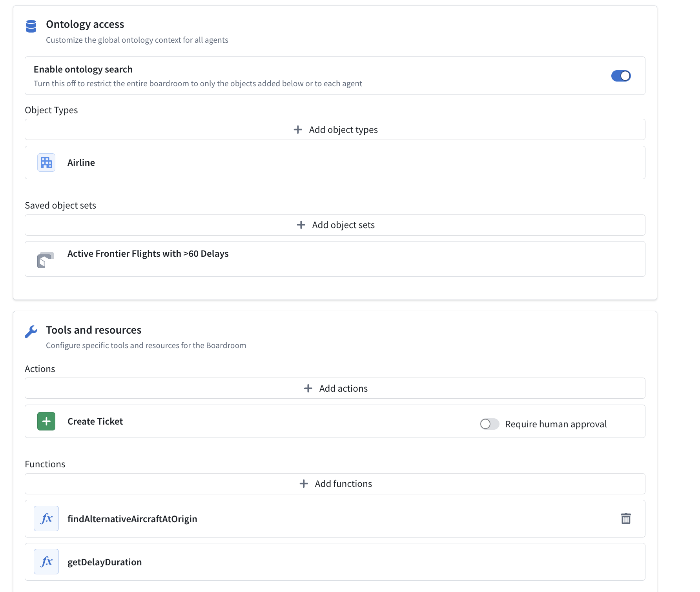This screenshot has height=592, width=700.
Task: Click Add object types button
Action: tap(335, 129)
